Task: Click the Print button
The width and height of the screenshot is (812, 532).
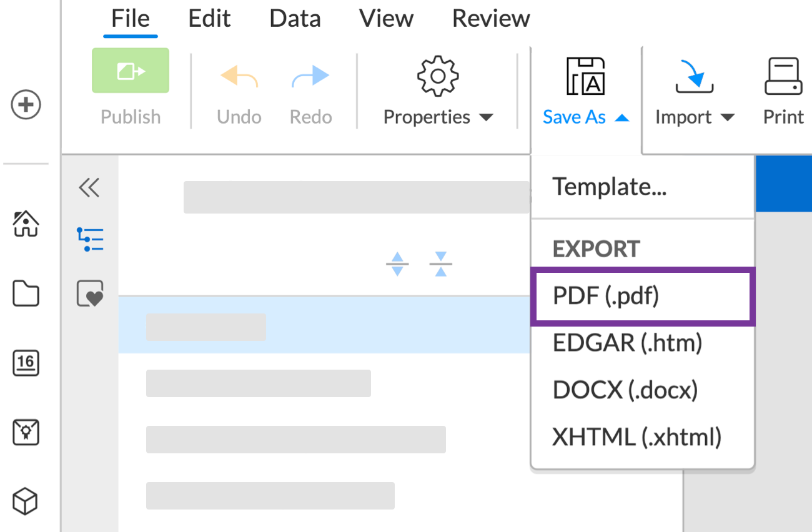Action: point(783,92)
